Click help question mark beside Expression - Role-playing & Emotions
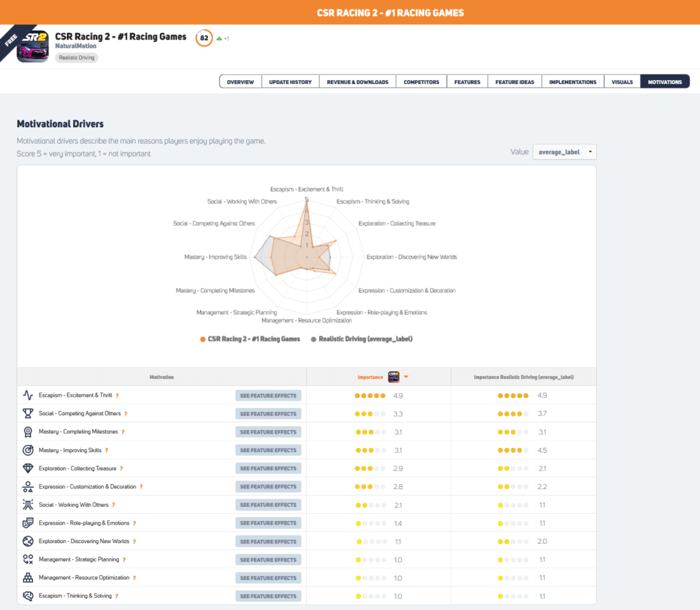The image size is (700, 610). click(135, 523)
